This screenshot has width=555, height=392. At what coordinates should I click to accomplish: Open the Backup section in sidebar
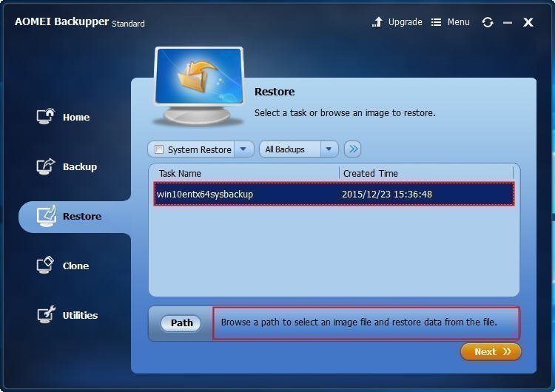coord(67,166)
